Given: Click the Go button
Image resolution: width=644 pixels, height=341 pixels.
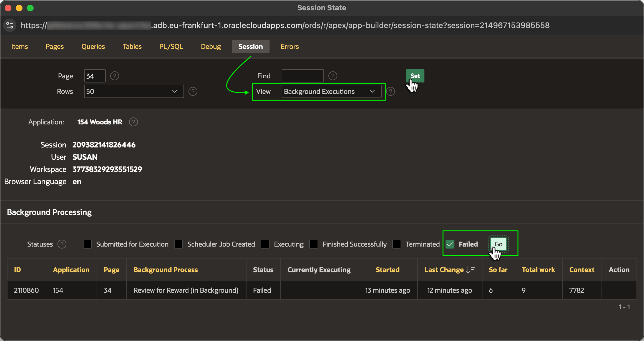Looking at the screenshot, I should tap(498, 244).
